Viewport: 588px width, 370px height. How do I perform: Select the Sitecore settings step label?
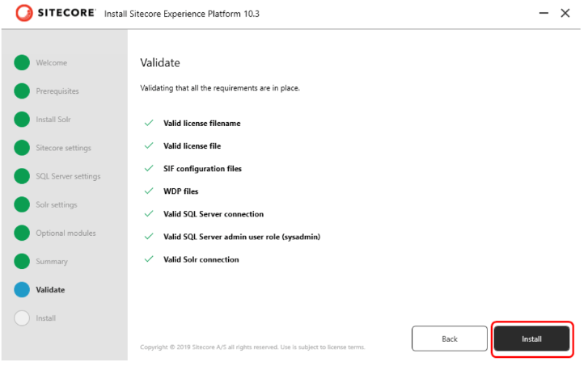pos(63,148)
